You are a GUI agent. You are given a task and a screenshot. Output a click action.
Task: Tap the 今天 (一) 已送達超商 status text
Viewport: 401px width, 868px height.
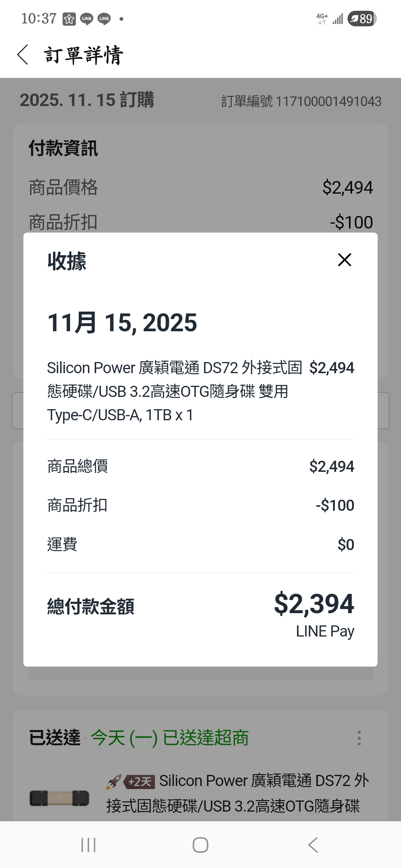click(x=169, y=738)
